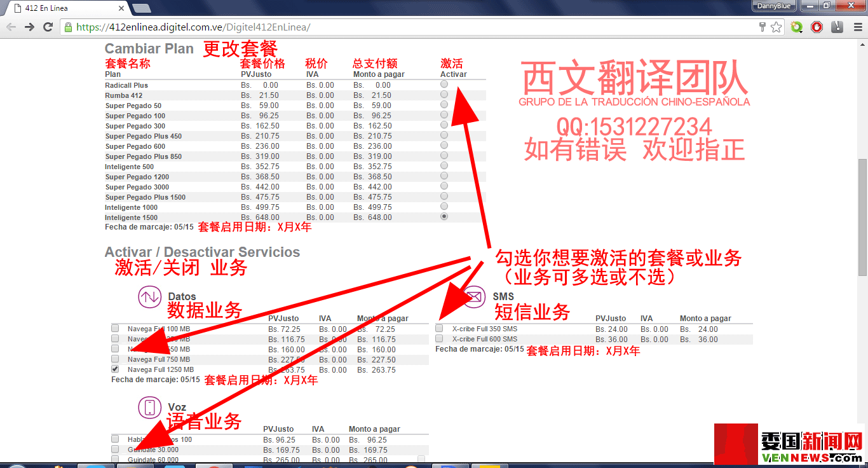868x468 pixels.
Task: Close the 412 En Línea tab
Action: click(121, 8)
